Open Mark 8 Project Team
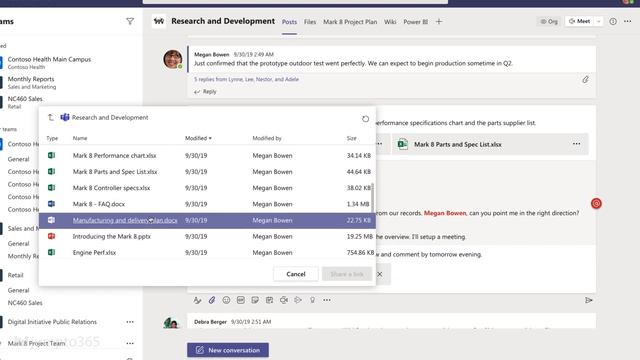The height and width of the screenshot is (360, 640). tap(36, 343)
